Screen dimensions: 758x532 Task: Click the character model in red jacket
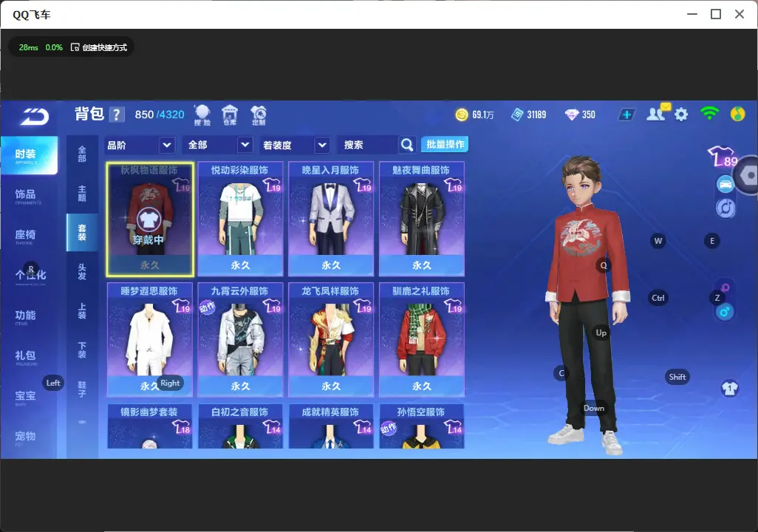[587, 304]
